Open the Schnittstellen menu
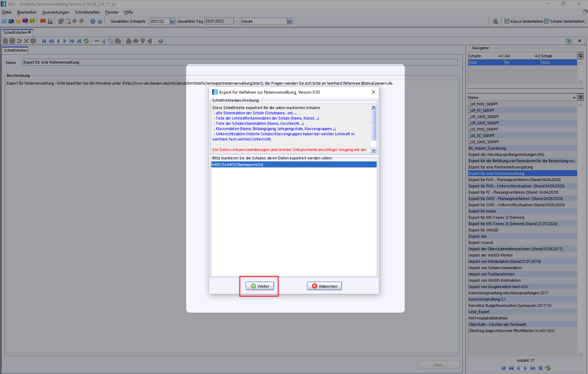The width and height of the screenshot is (588, 374). [x=87, y=12]
